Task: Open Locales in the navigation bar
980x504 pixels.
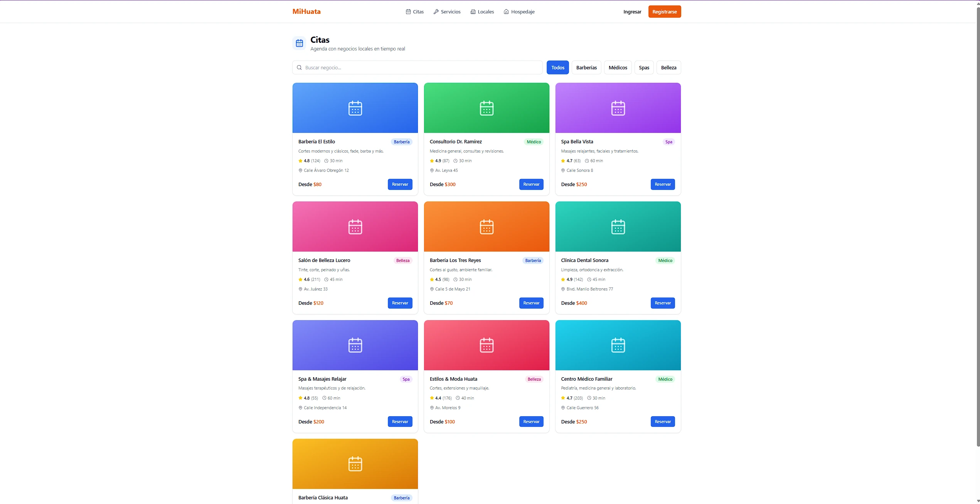Action: [x=482, y=12]
